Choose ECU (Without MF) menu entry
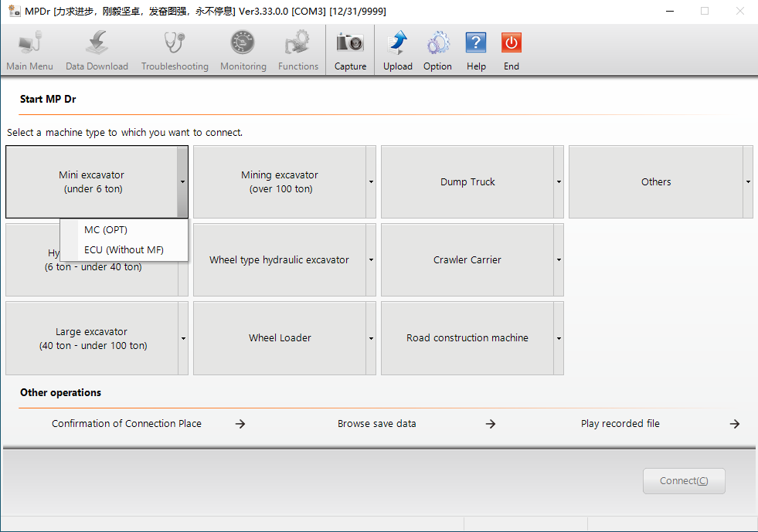Image resolution: width=758 pixels, height=532 pixels. click(124, 250)
